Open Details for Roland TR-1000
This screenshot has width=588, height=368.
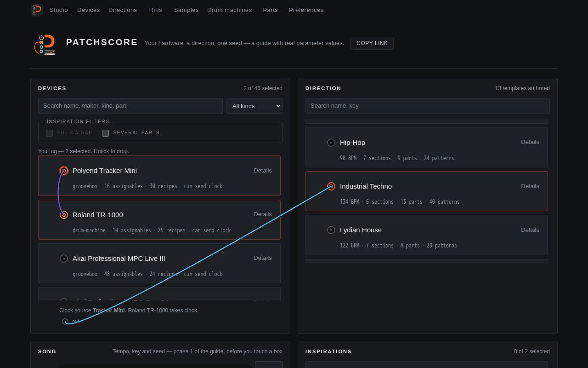[263, 214]
